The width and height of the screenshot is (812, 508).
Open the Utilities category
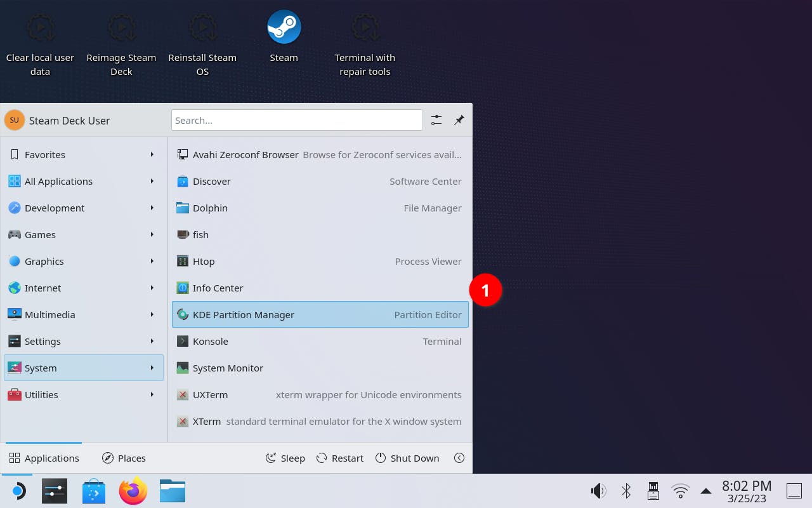84,394
